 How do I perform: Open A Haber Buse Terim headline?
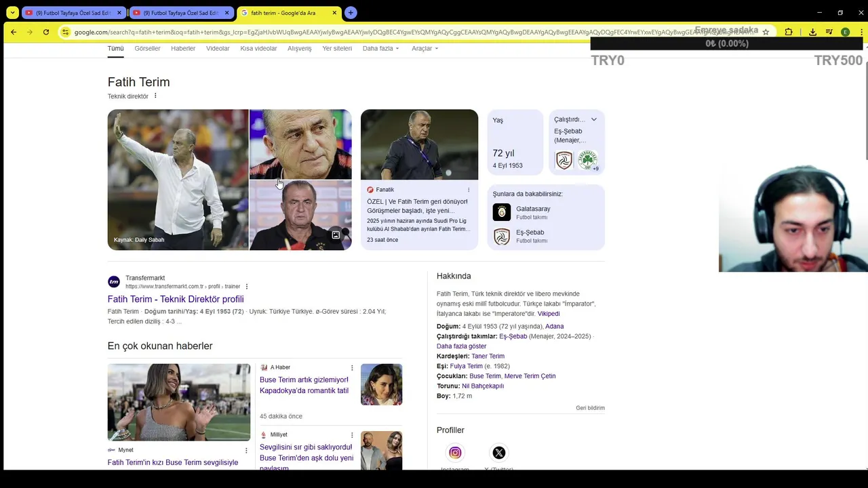(304, 385)
